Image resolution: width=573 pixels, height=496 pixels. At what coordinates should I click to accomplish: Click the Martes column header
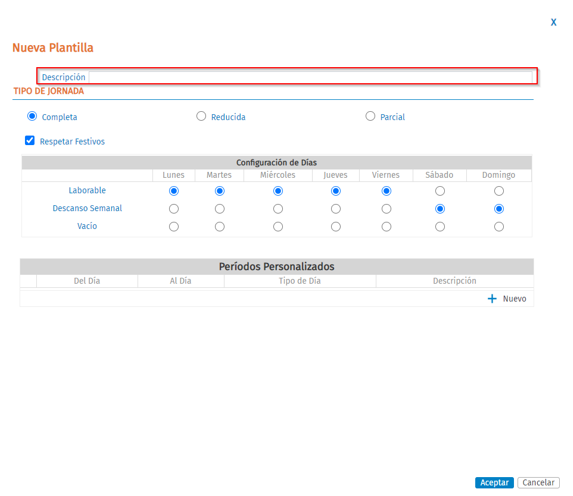click(219, 175)
